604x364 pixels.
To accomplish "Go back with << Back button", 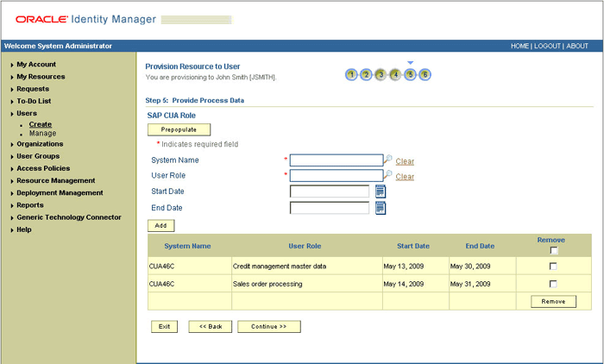I will coord(211,327).
